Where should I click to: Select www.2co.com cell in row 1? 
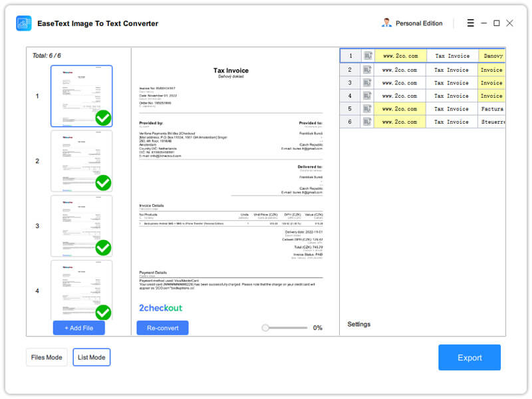click(x=401, y=56)
